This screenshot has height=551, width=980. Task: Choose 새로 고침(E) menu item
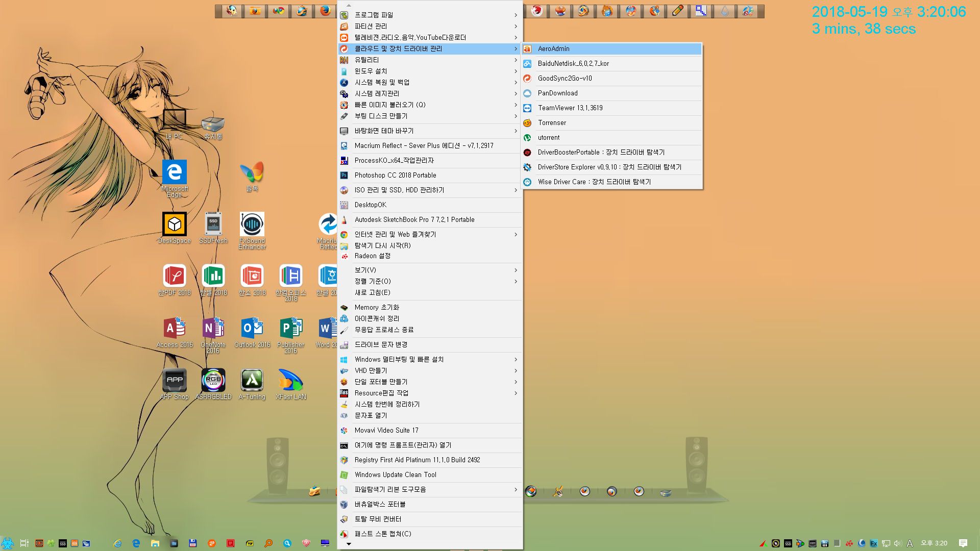pyautogui.click(x=430, y=292)
